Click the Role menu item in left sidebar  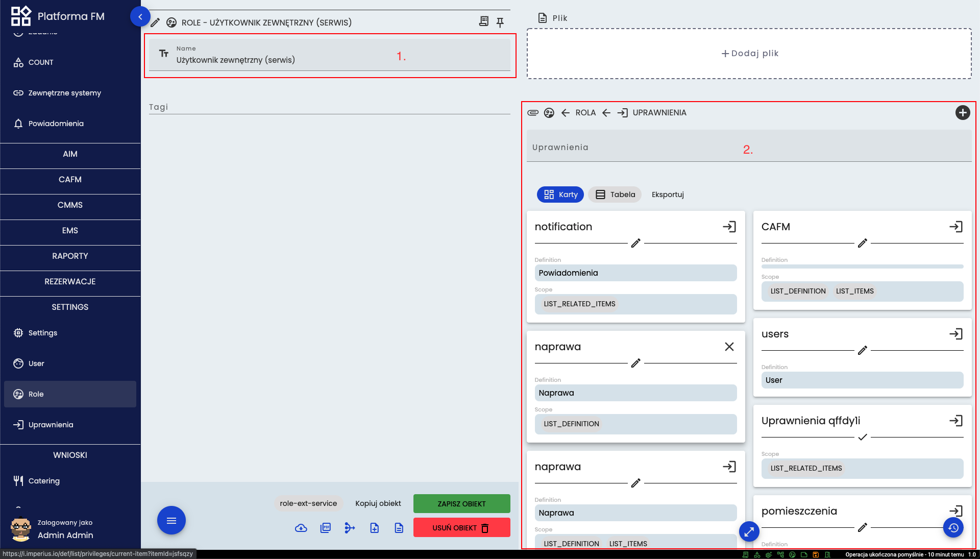70,394
